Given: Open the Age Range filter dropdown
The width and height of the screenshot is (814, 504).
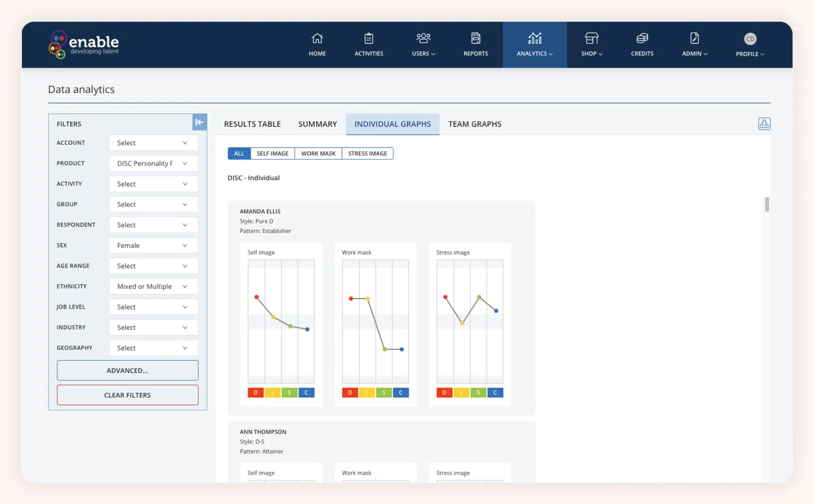Looking at the screenshot, I should (153, 266).
